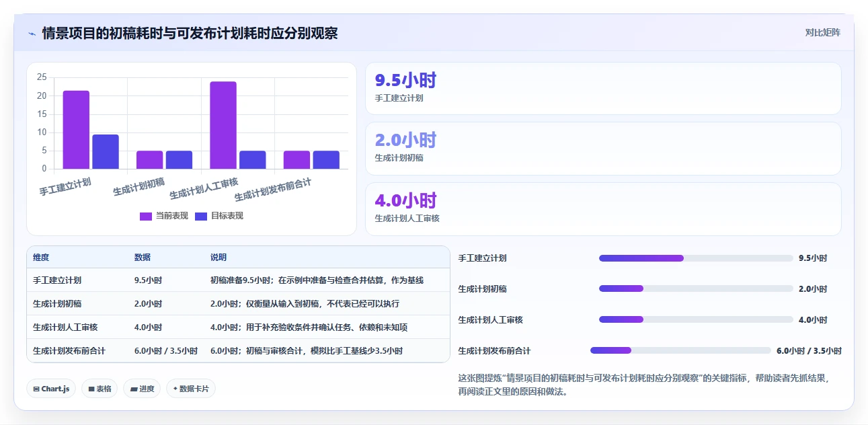
Task: Click the page title 情景项目的初稿耗时 heading
Action: [190, 33]
